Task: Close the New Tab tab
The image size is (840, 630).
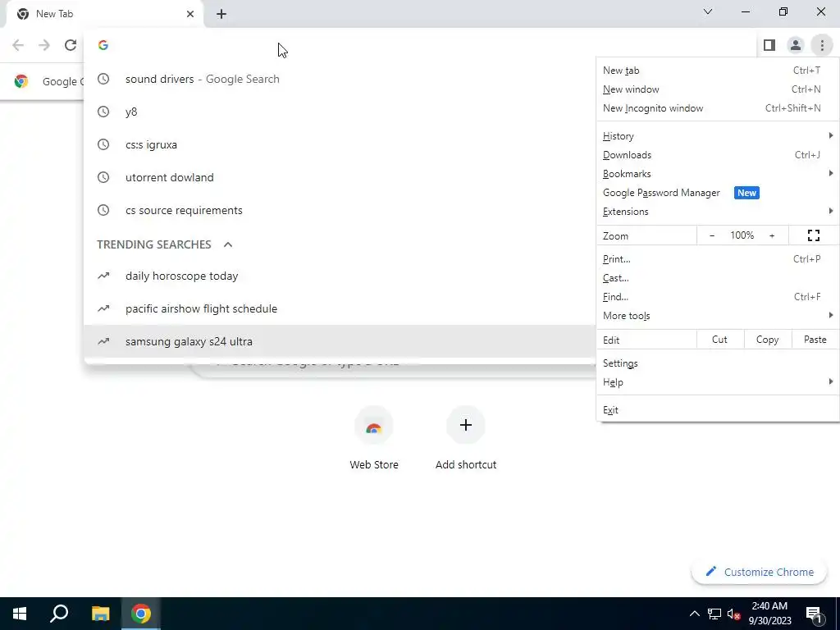Action: coord(190,14)
